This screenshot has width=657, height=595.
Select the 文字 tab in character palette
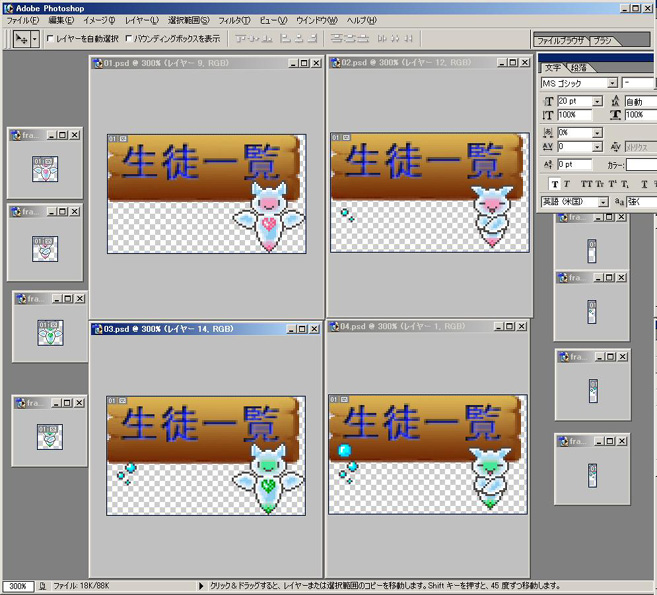coord(553,67)
